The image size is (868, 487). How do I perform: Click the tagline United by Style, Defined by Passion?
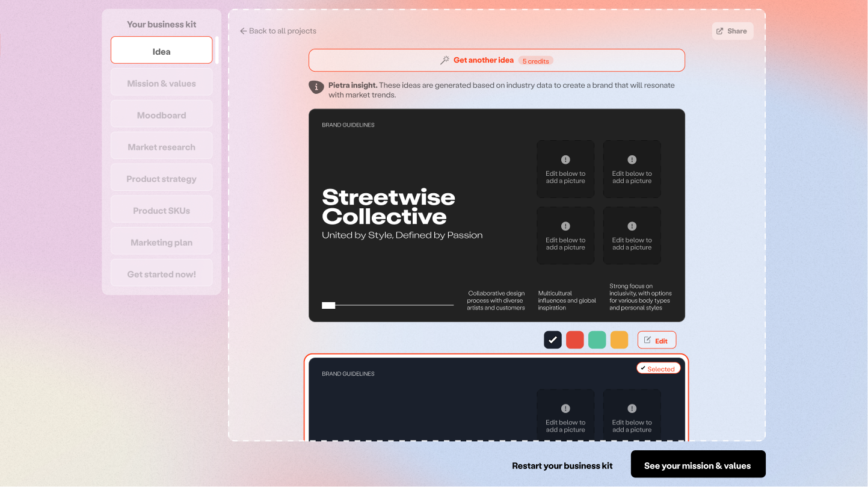click(402, 235)
